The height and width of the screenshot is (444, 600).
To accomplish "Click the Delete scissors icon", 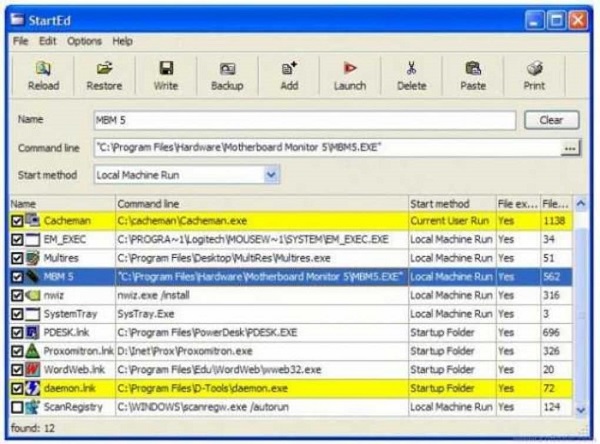I will point(411,69).
